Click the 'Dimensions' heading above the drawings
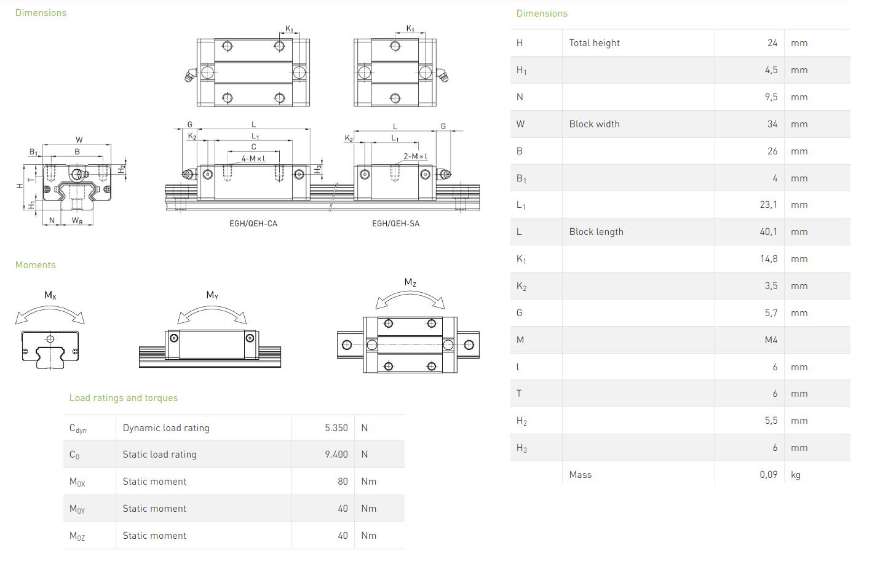Image resolution: width=888 pixels, height=588 pixels. click(x=41, y=12)
